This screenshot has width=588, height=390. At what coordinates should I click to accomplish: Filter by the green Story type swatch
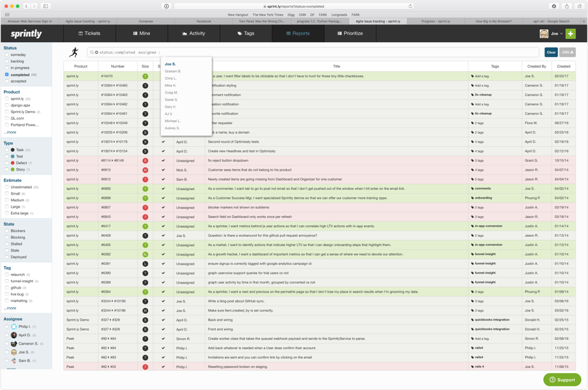12,169
